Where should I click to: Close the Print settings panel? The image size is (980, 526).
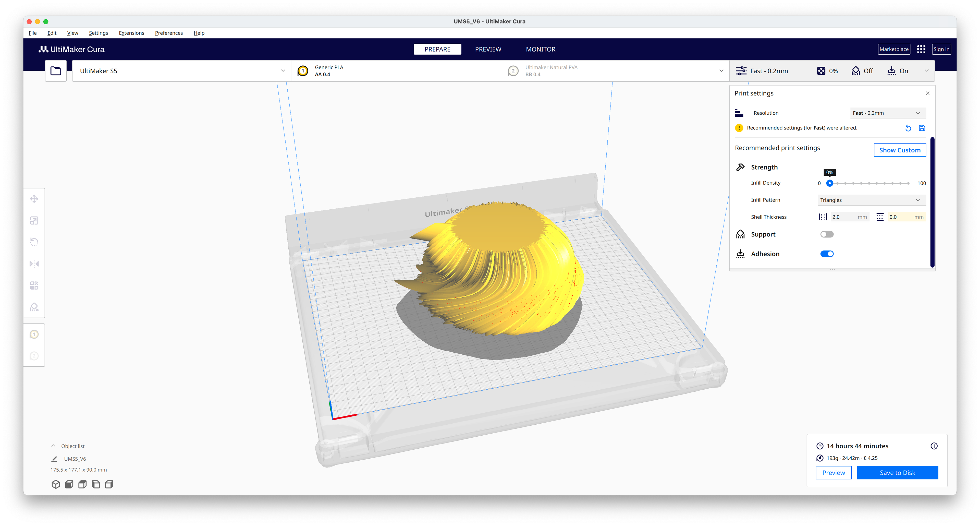pyautogui.click(x=927, y=93)
